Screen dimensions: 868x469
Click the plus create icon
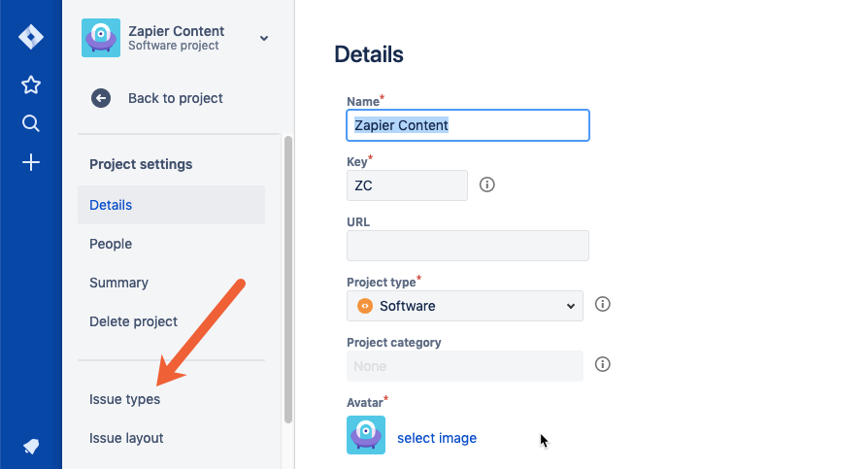point(31,162)
